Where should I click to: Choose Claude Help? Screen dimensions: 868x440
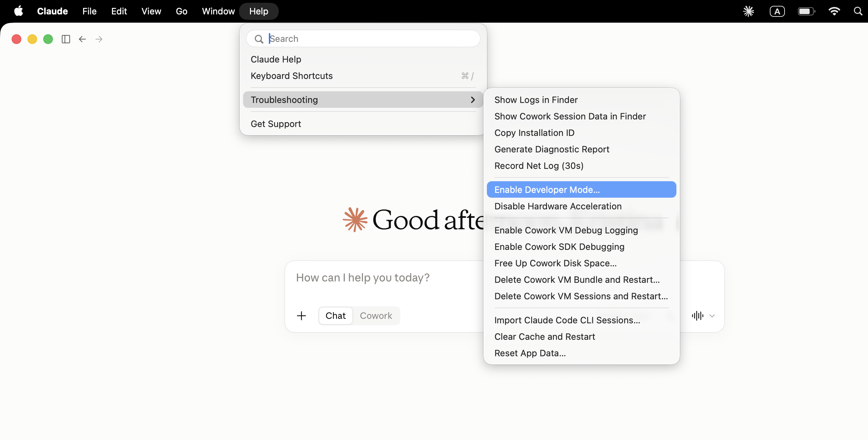363,59
